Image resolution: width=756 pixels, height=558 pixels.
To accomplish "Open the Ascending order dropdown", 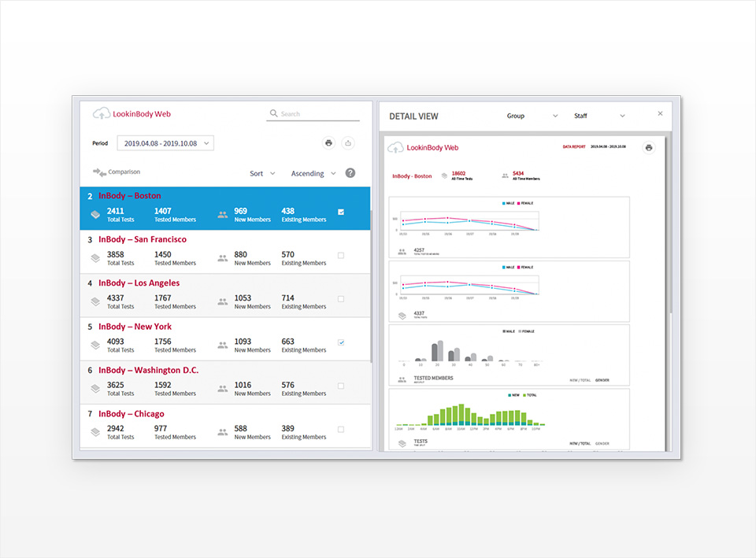I will point(313,173).
